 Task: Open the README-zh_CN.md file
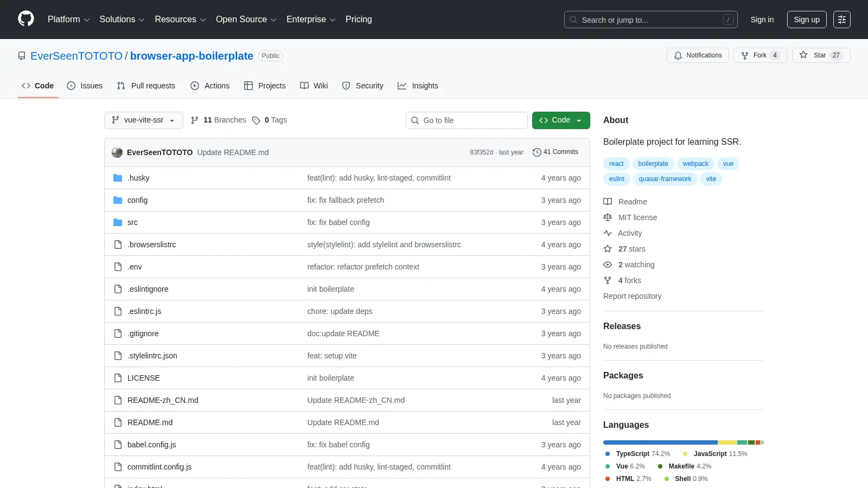point(163,400)
